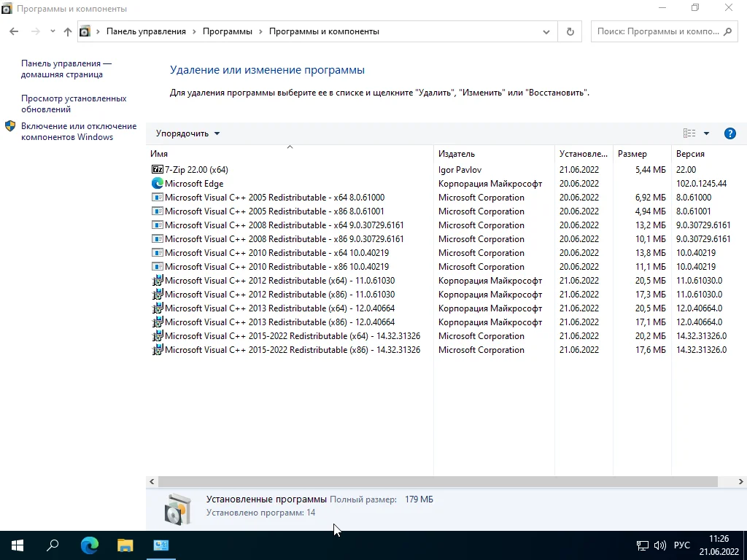Open the volume speaker tray icon

[x=659, y=545]
